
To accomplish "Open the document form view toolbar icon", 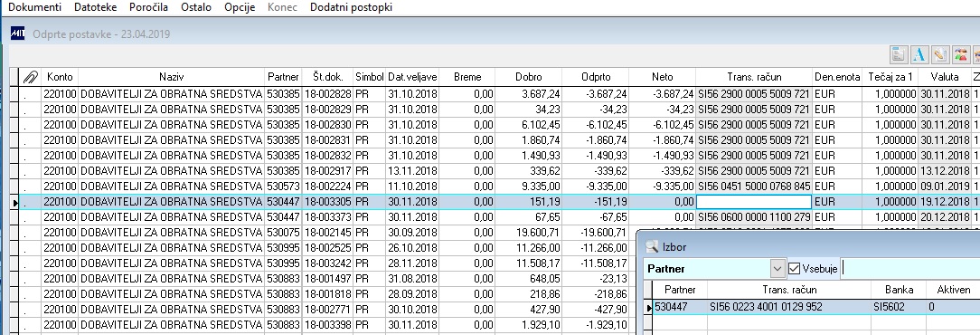I will click(899, 54).
